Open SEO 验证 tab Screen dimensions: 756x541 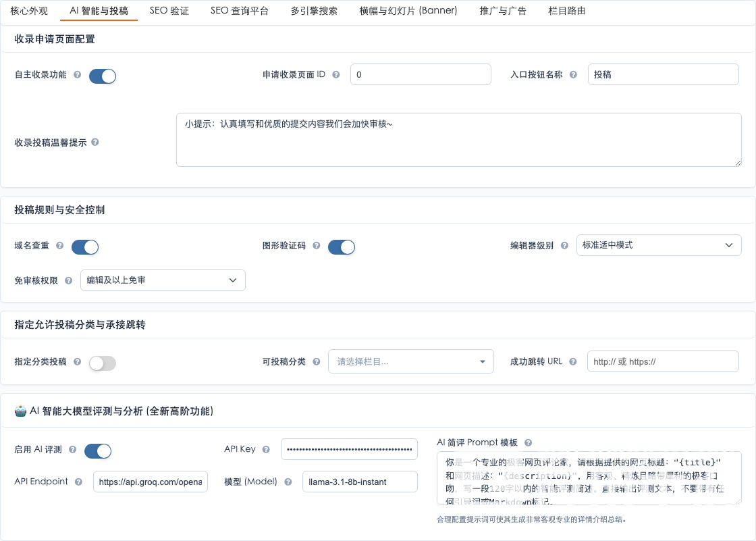coord(169,11)
